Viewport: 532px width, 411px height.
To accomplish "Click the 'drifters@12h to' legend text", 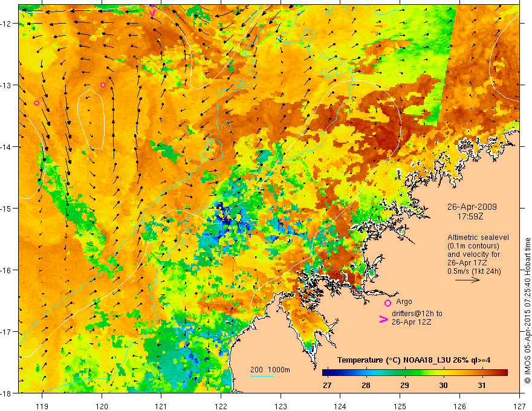I will tap(417, 314).
